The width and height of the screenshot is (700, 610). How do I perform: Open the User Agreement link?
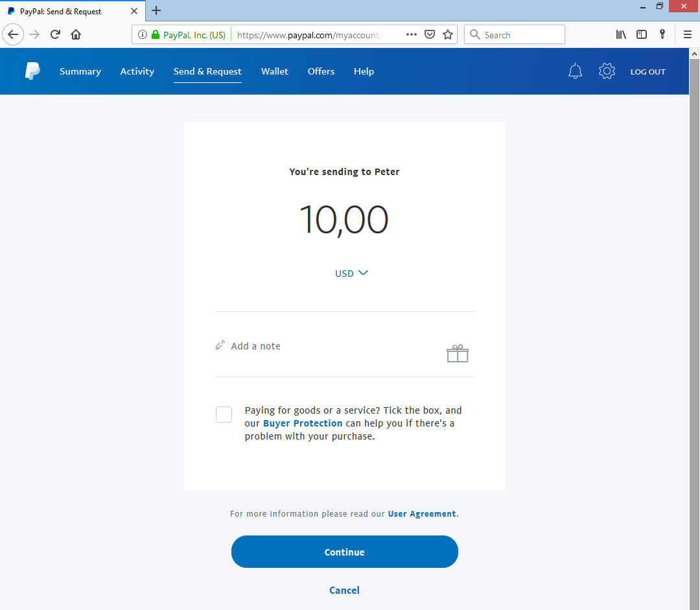422,513
